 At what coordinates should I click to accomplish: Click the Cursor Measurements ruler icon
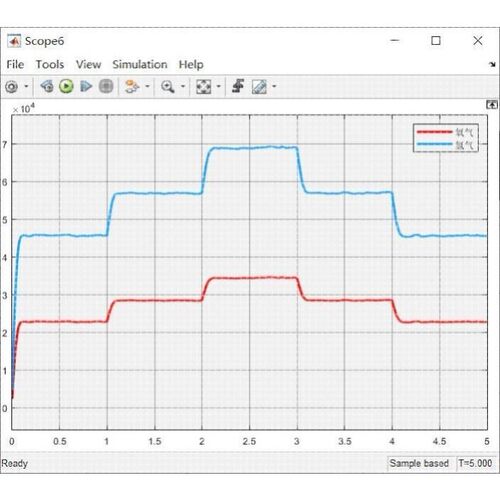click(259, 87)
